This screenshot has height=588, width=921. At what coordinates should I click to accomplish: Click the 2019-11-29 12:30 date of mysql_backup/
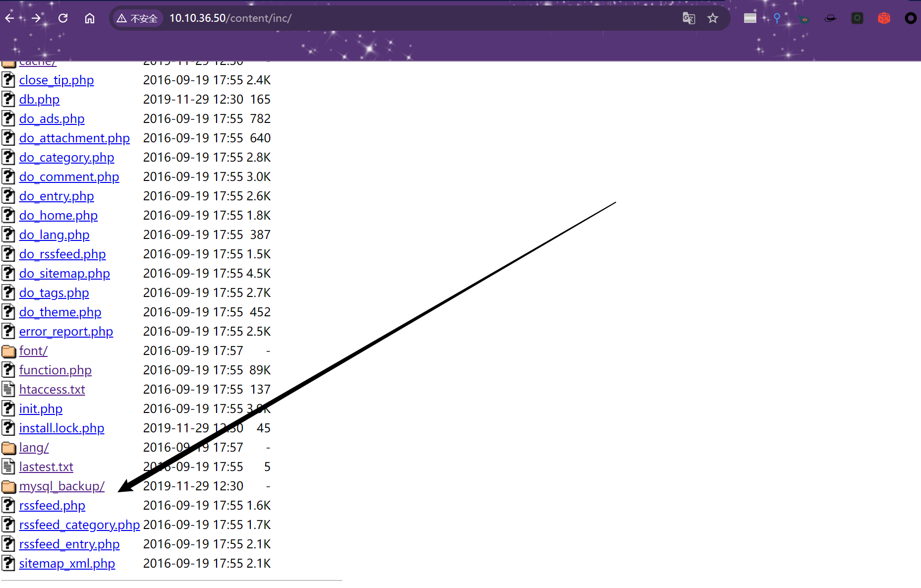click(193, 486)
